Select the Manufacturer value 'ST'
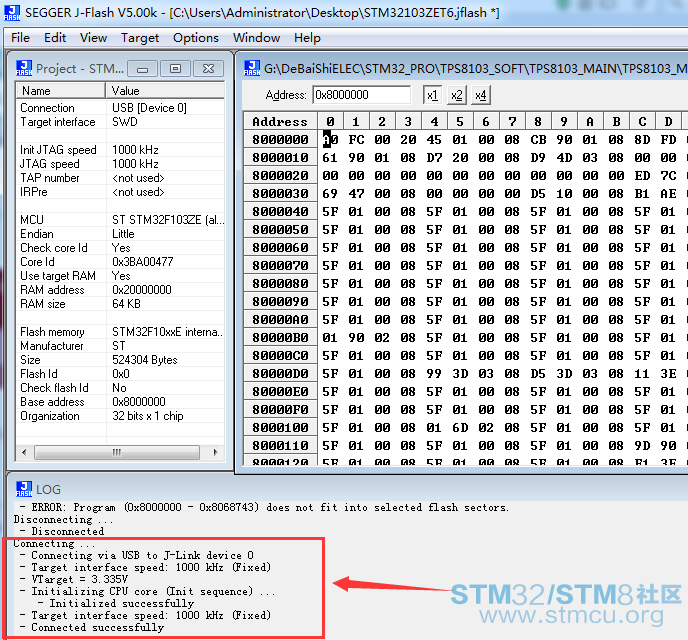The height and width of the screenshot is (640, 688). pos(118,346)
